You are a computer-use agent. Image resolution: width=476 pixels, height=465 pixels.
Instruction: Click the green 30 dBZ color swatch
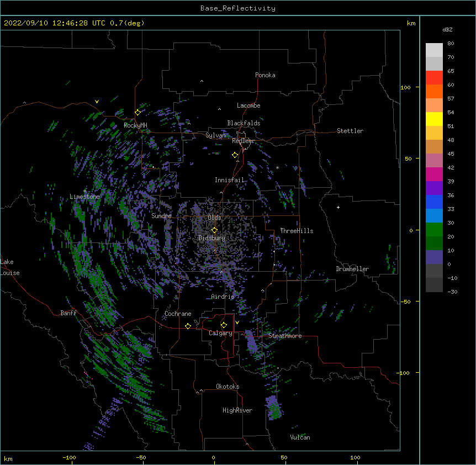[x=434, y=230]
